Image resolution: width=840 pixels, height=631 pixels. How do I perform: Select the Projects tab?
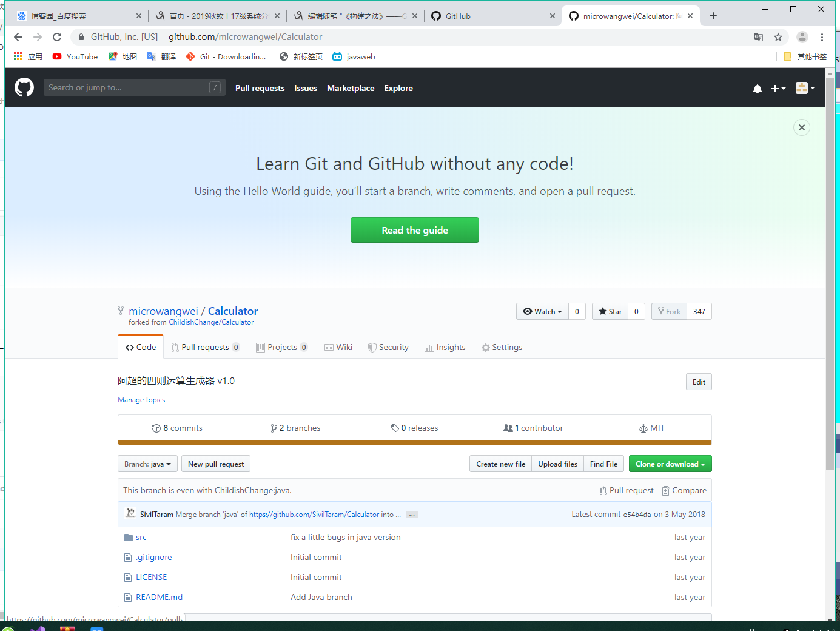[x=282, y=347]
